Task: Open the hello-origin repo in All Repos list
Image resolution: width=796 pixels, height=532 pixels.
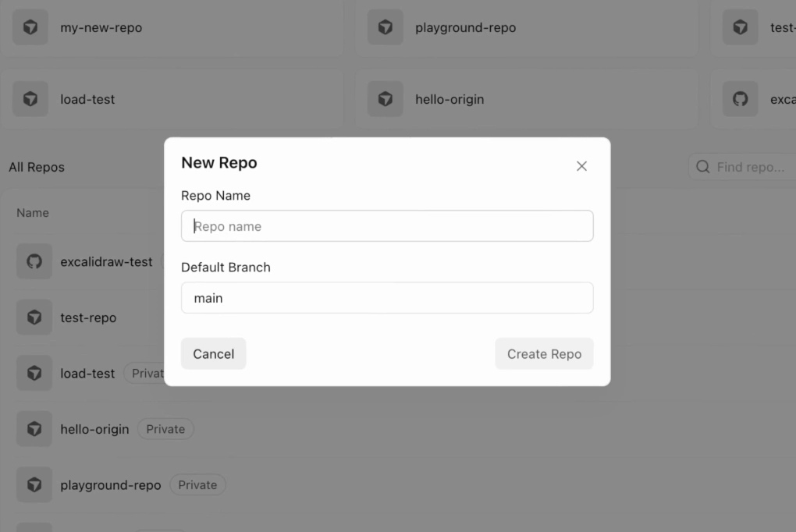Action: click(x=94, y=430)
